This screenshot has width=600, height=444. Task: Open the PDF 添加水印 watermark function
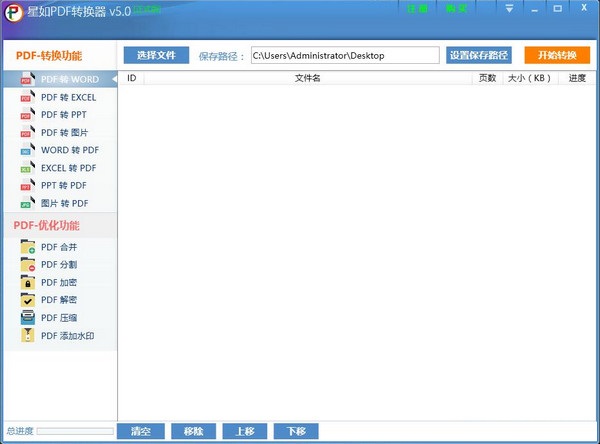pos(60,336)
